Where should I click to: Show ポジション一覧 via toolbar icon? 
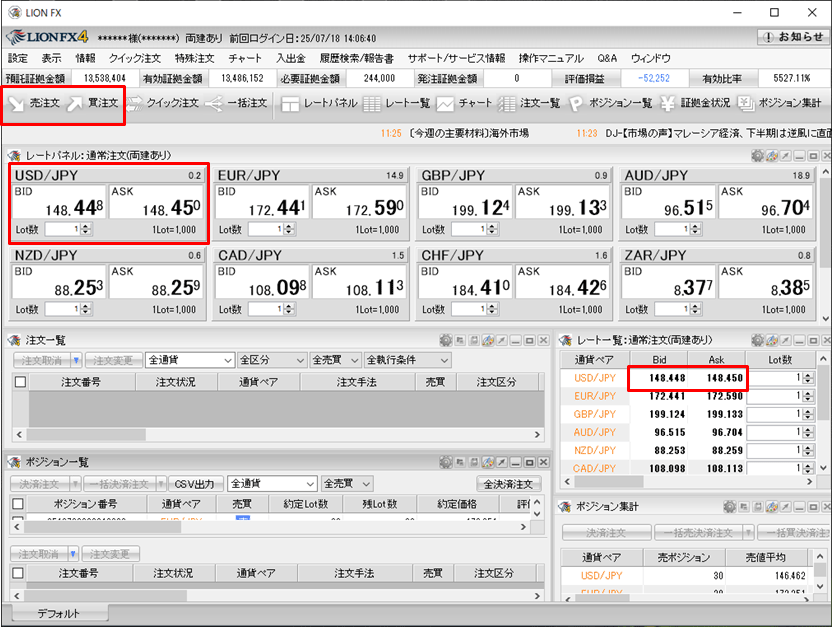[x=610, y=103]
